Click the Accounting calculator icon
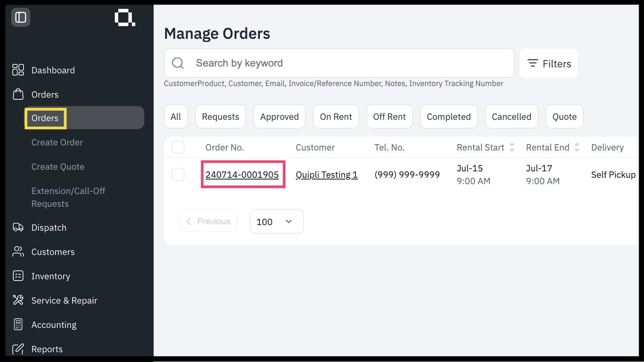 click(x=18, y=324)
